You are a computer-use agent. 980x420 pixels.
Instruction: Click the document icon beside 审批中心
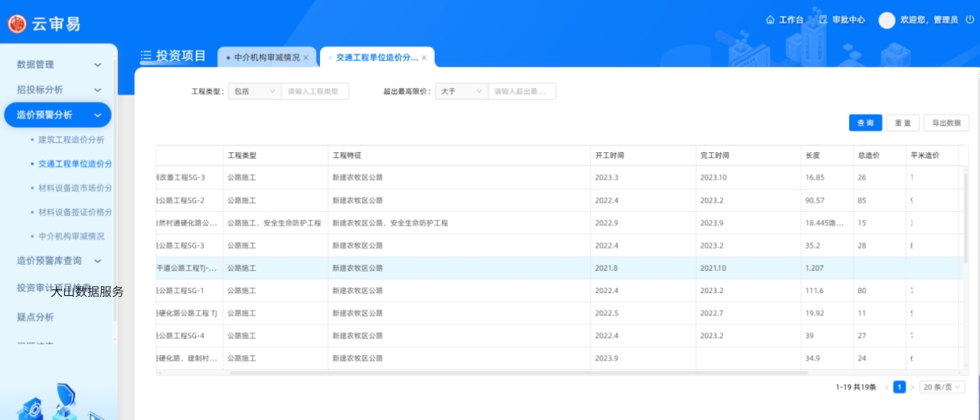tap(823, 20)
